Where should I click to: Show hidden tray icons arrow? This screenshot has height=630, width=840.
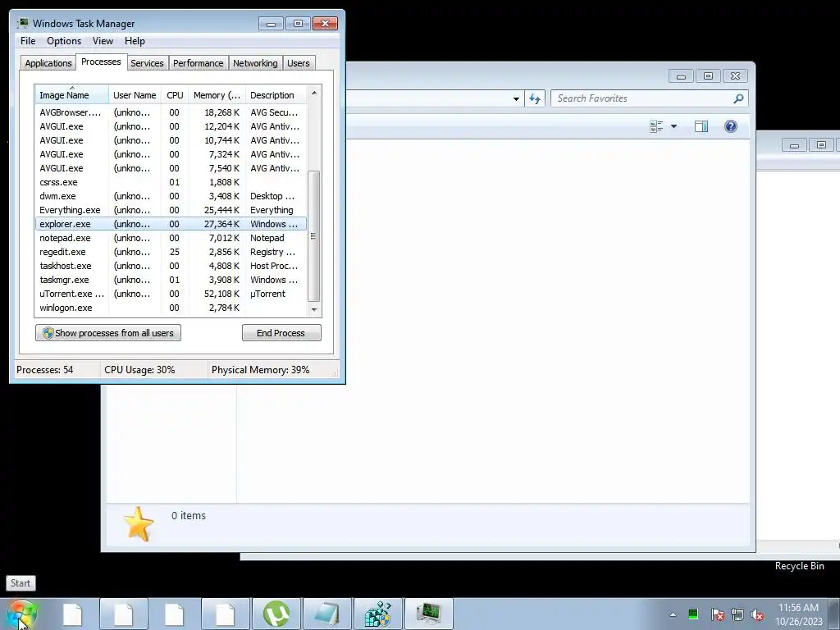(673, 614)
